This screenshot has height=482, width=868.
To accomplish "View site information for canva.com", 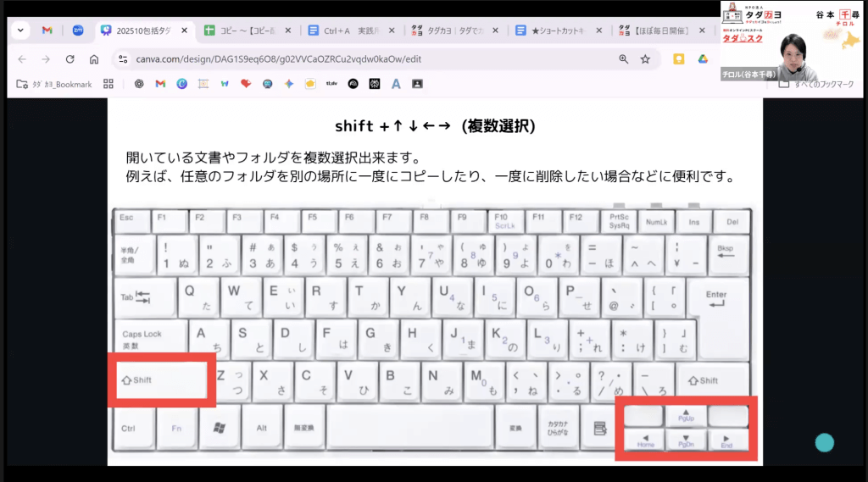I will click(124, 59).
